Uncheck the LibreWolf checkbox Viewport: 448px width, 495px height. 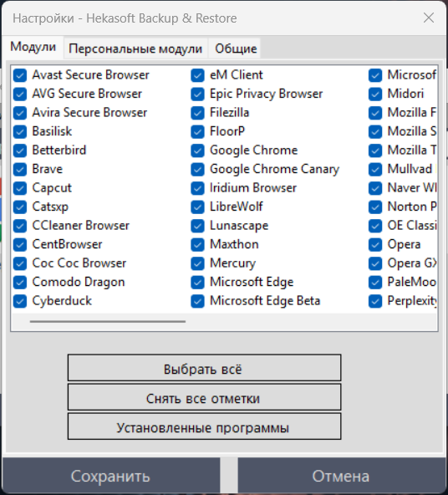[197, 207]
